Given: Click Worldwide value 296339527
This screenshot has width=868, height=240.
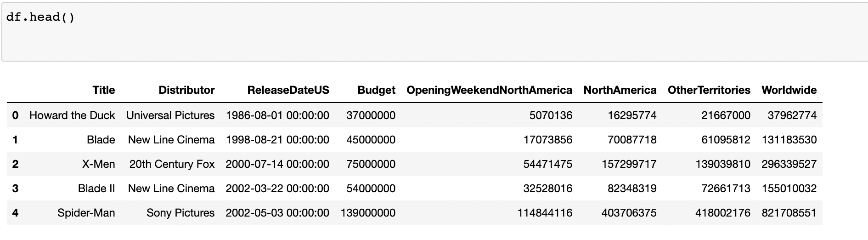Looking at the screenshot, I should [789, 164].
